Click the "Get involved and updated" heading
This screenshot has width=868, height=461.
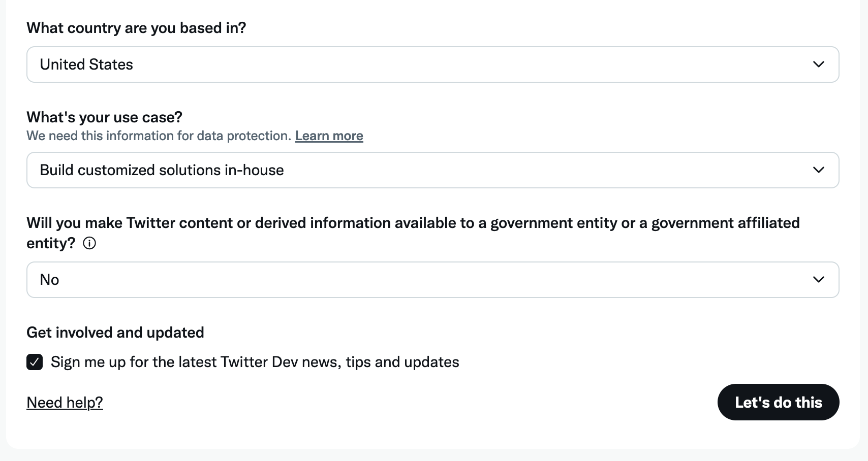(x=115, y=333)
